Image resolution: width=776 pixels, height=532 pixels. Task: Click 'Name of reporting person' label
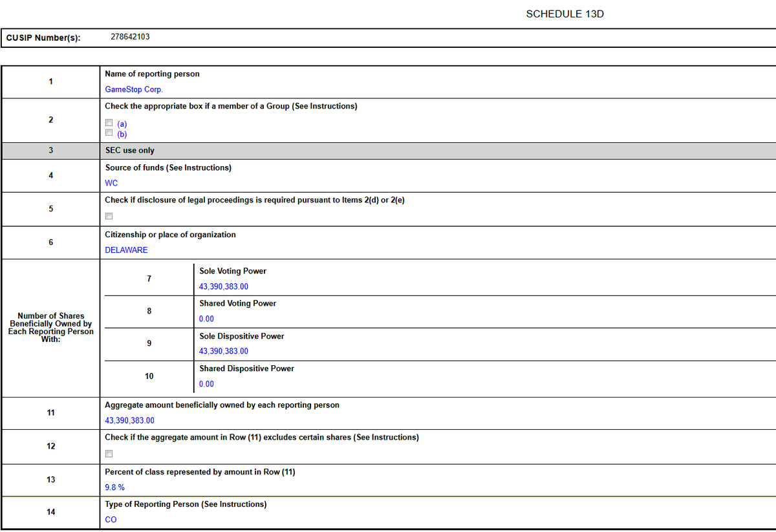(152, 74)
